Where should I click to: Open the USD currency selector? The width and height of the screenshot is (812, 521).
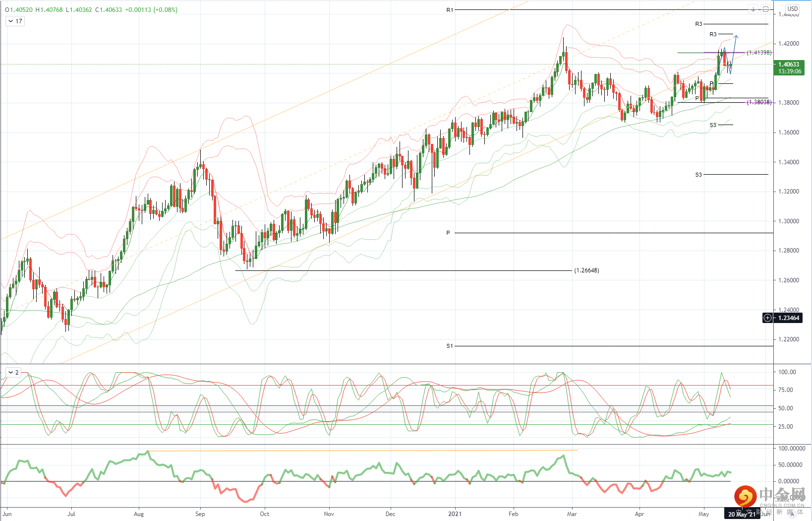793,8
